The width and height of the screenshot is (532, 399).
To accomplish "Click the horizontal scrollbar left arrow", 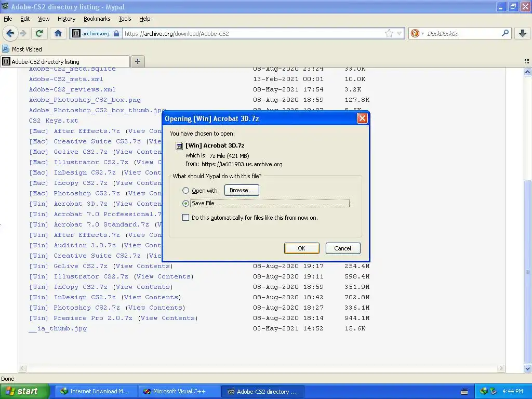I will pyautogui.click(x=22, y=368).
